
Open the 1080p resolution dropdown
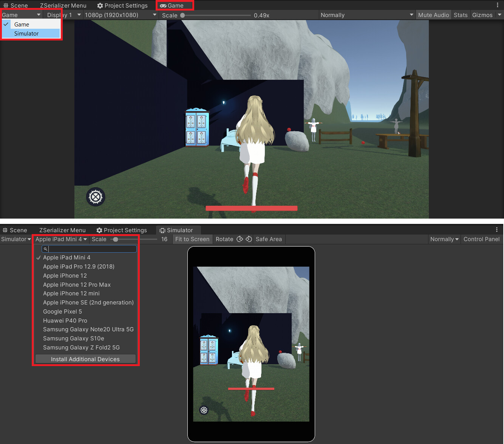tap(120, 15)
